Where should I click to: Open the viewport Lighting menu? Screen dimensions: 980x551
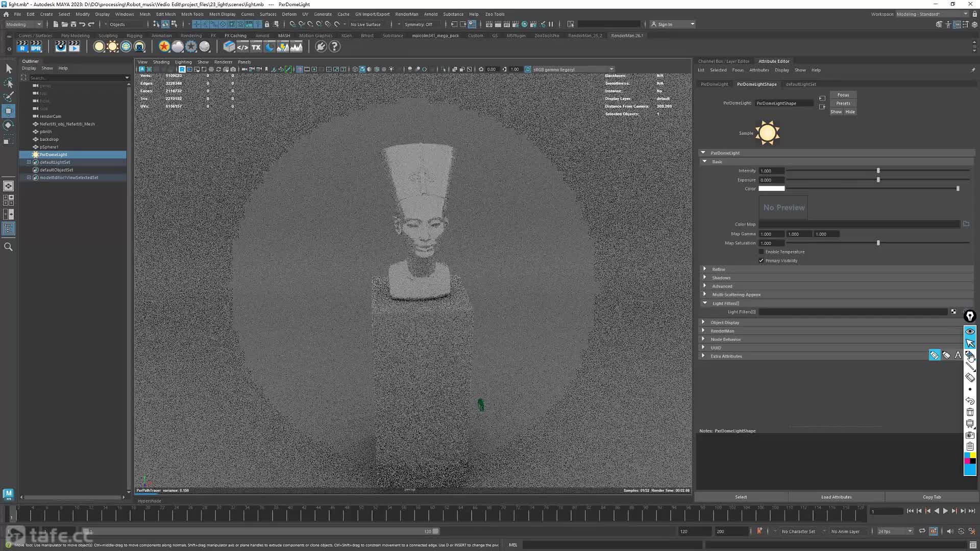183,62
